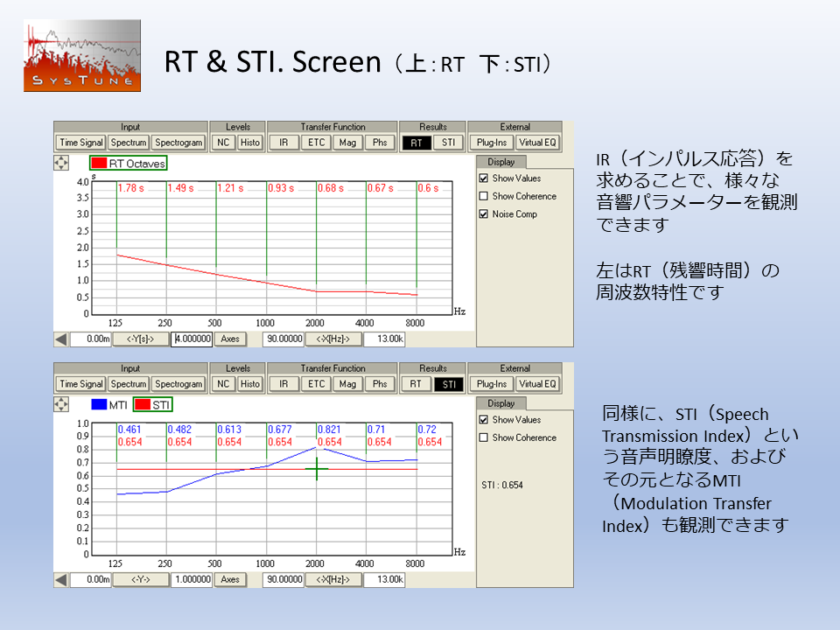Select Mag view in upper toolbar
840x630 pixels.
point(347,143)
